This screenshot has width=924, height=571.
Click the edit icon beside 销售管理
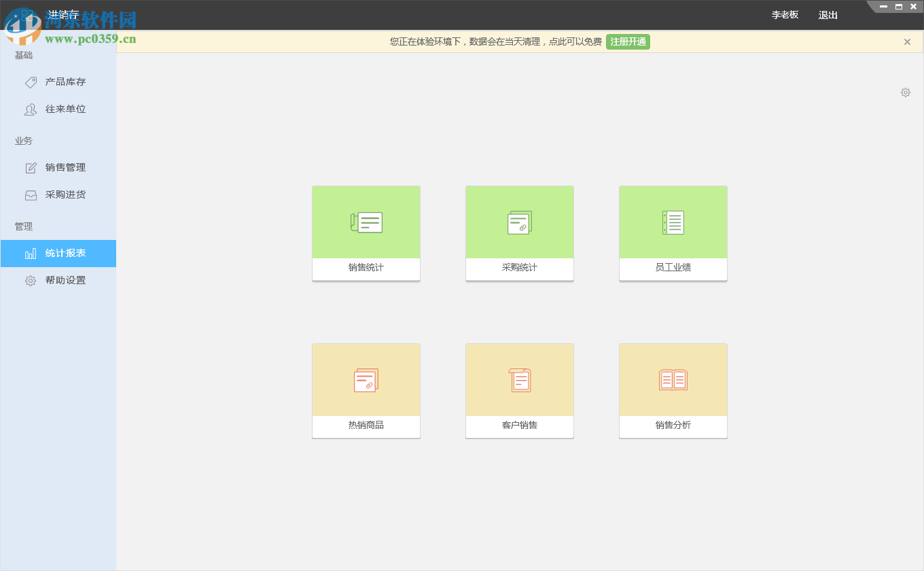31,168
